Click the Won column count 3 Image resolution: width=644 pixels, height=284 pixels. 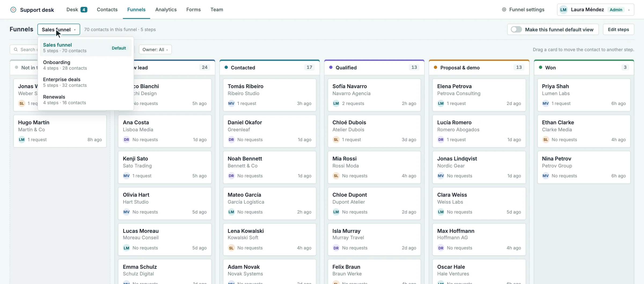coord(625,68)
